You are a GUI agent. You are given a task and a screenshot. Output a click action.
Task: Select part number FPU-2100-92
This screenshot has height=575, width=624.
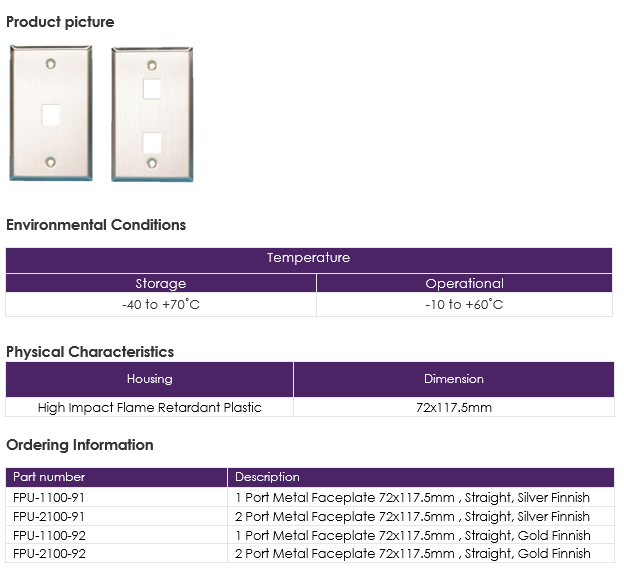(x=49, y=554)
